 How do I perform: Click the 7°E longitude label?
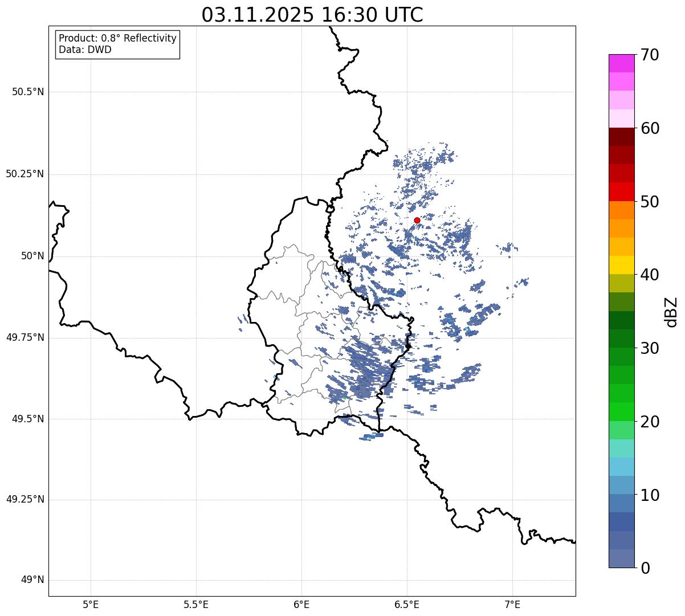(512, 604)
